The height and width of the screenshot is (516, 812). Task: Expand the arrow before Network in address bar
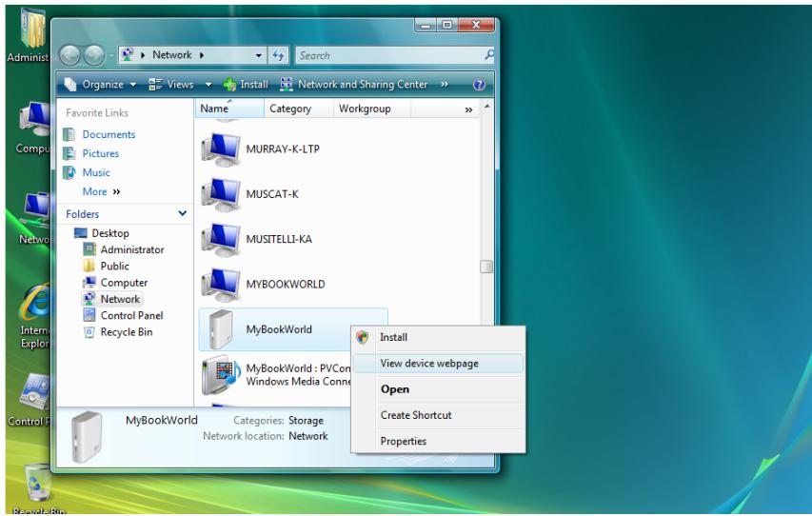coord(143,55)
